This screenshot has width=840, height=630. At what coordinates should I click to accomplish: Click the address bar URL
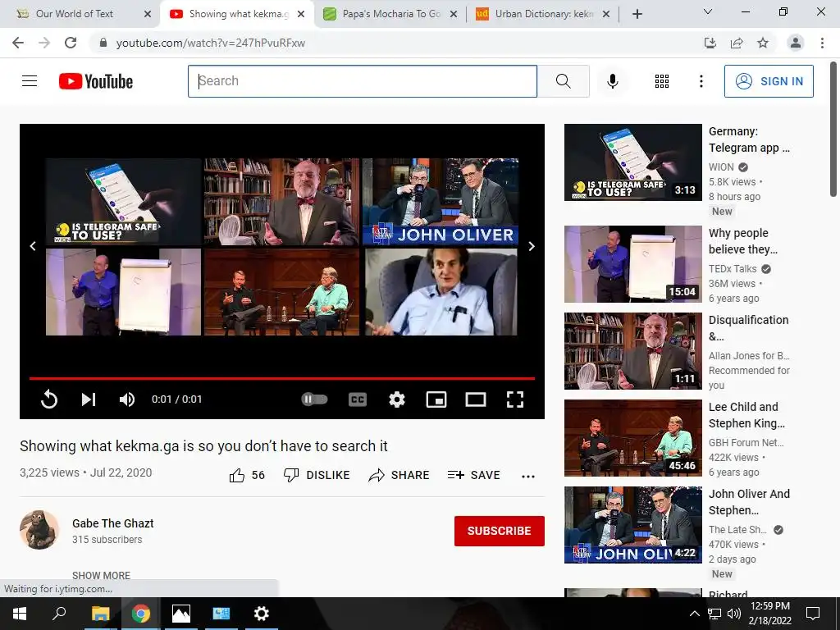click(x=211, y=43)
